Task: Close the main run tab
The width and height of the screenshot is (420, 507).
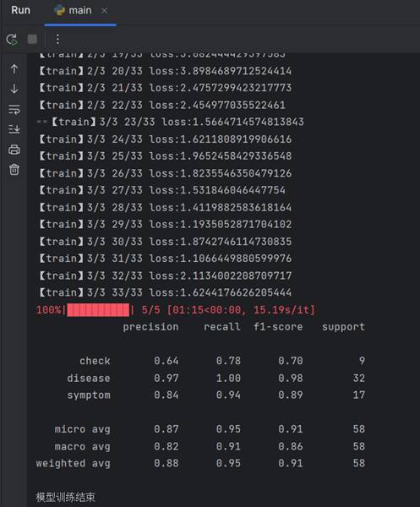Action: coord(104,11)
